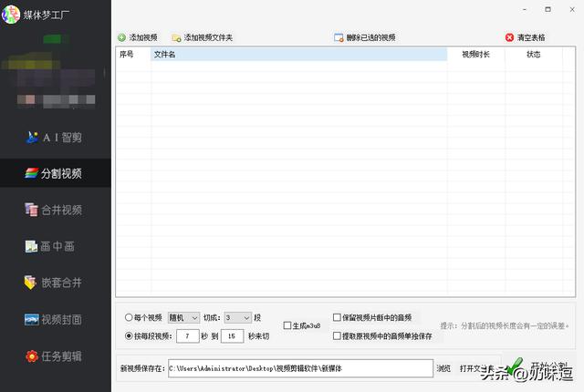This screenshot has width=584, height=392.
Task: Click the 分割视频 colored layers icon
Action: click(32, 173)
